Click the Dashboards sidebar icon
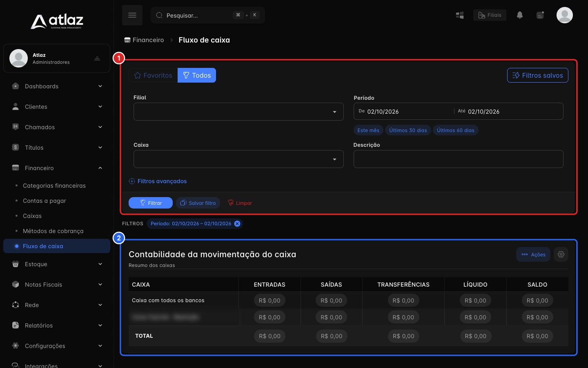Image resolution: width=588 pixels, height=368 pixels. (16, 86)
